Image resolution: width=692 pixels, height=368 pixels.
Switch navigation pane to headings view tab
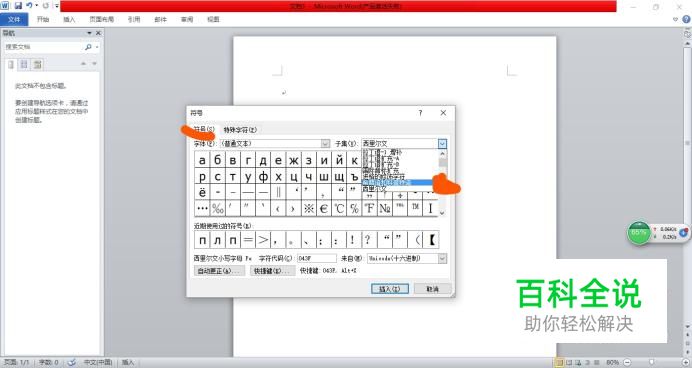11,64
